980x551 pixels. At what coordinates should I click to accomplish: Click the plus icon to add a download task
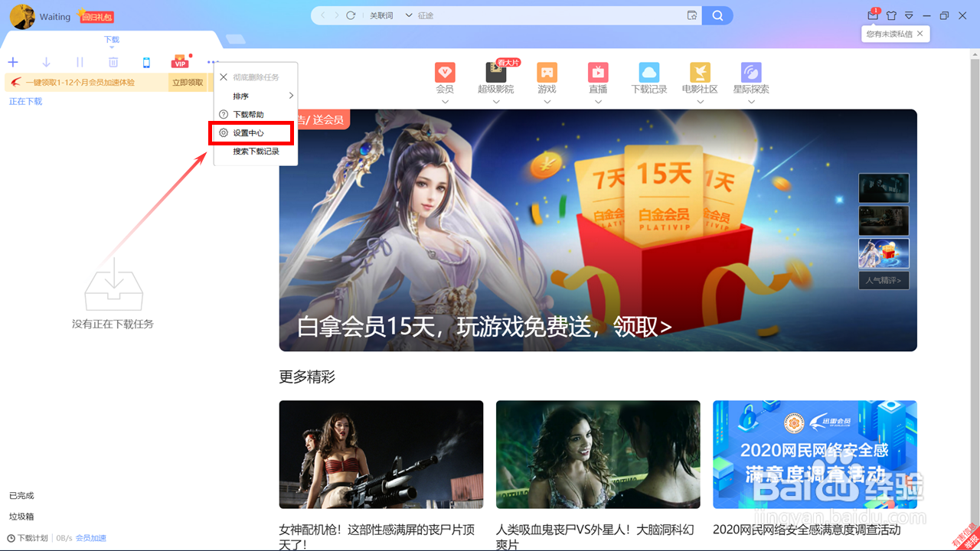pyautogui.click(x=13, y=62)
